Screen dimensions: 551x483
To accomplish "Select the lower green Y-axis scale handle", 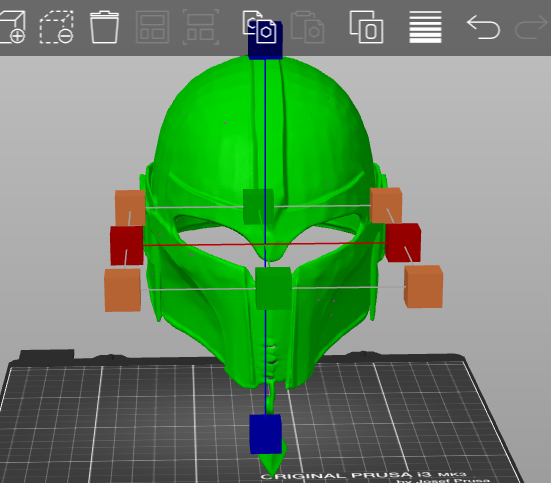I will pos(273,288).
